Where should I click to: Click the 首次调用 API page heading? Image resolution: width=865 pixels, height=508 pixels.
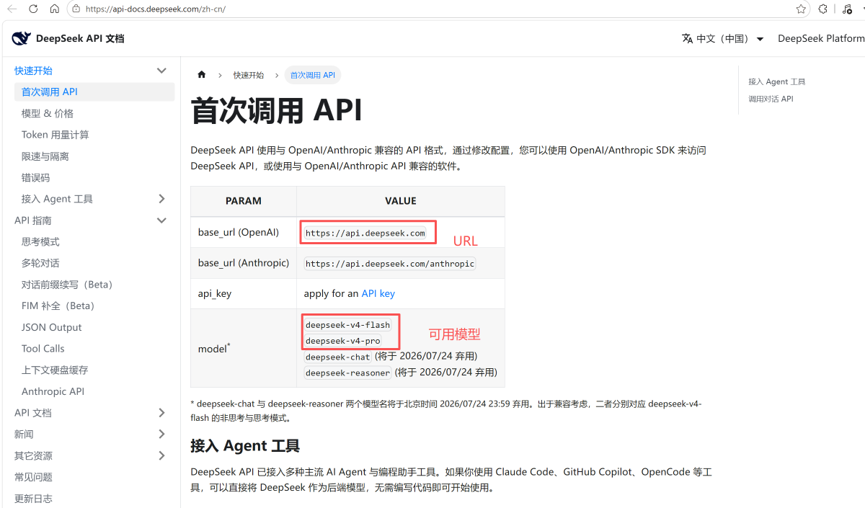point(276,110)
